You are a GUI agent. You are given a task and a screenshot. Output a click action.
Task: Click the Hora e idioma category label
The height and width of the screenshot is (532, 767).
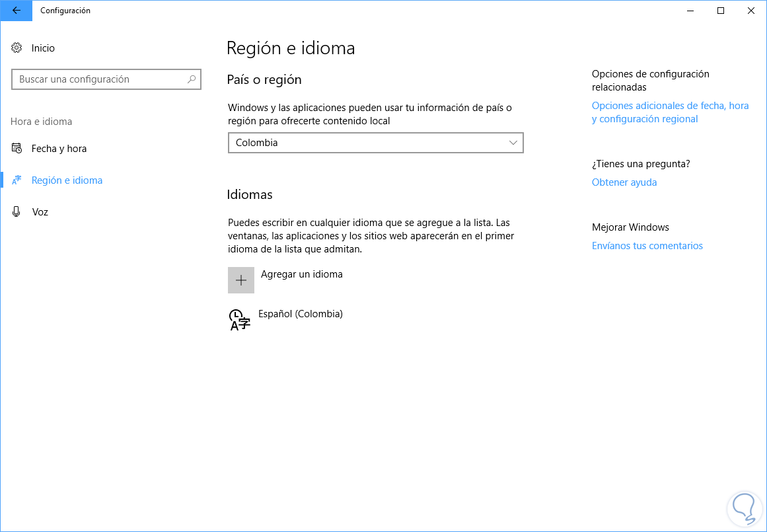point(41,122)
